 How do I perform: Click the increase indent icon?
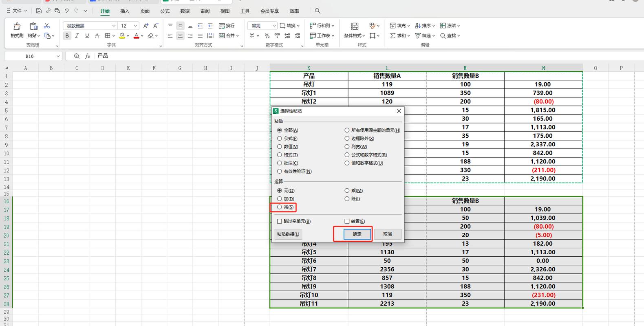[x=210, y=26]
